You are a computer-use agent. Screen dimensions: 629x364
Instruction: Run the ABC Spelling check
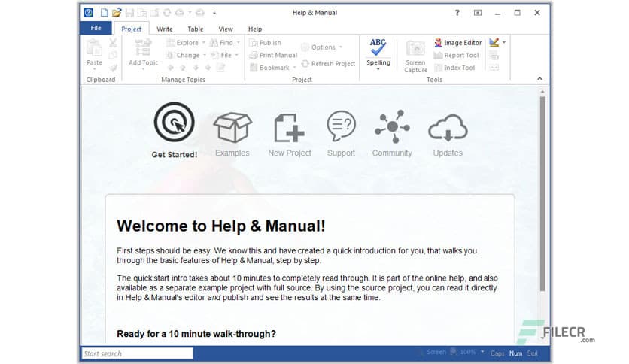click(378, 47)
